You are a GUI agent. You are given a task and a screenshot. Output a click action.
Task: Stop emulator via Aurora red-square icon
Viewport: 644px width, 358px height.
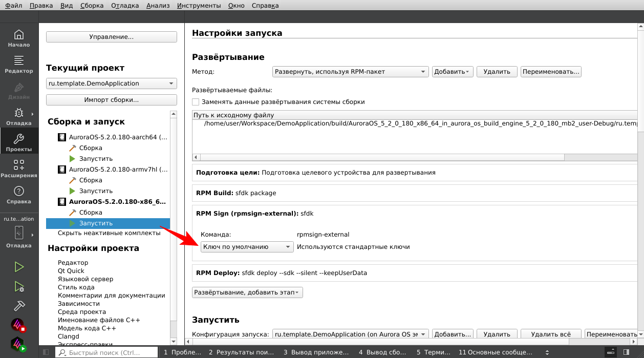[19, 325]
